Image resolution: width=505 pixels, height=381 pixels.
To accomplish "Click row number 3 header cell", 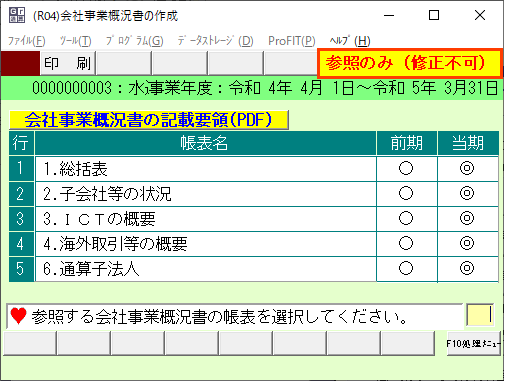I will point(21,219).
